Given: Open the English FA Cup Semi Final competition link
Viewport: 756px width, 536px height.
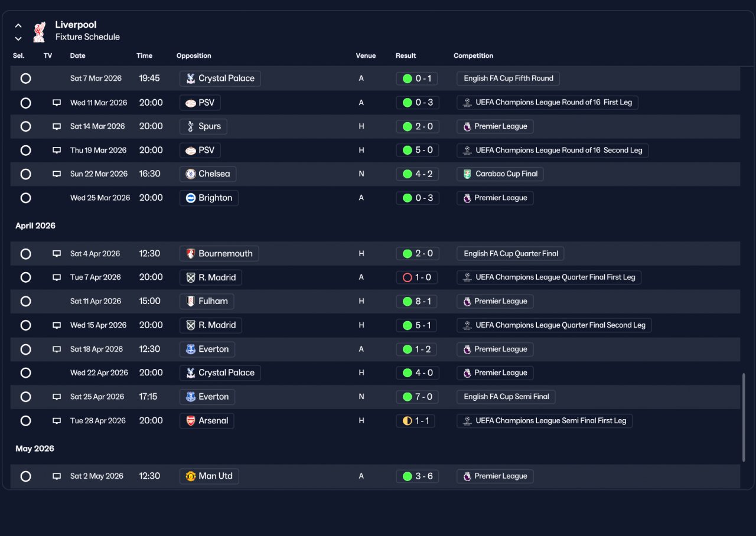Looking at the screenshot, I should 506,397.
